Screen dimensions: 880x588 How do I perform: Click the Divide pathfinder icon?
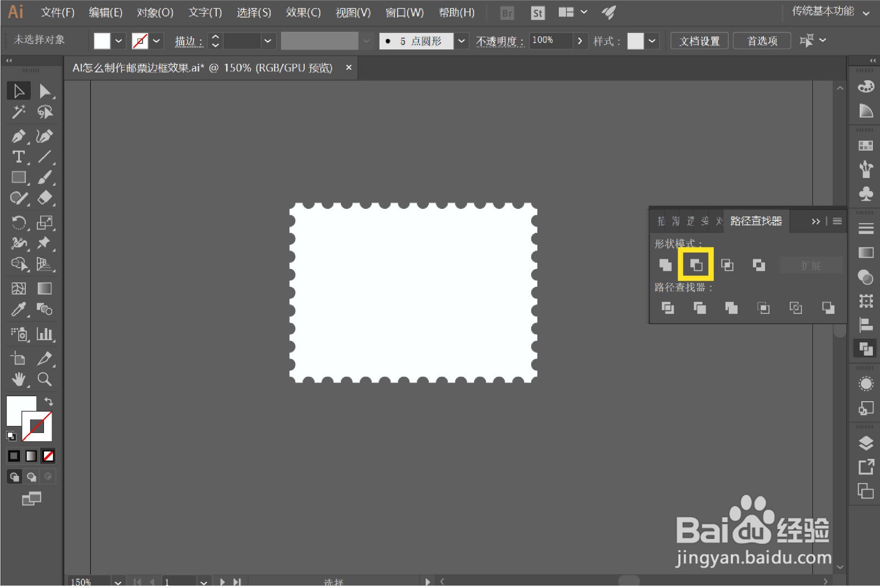pos(668,308)
